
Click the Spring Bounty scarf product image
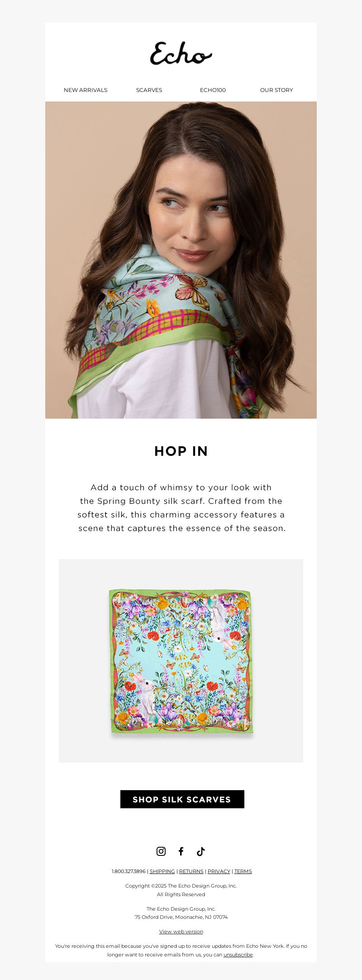pos(181,661)
